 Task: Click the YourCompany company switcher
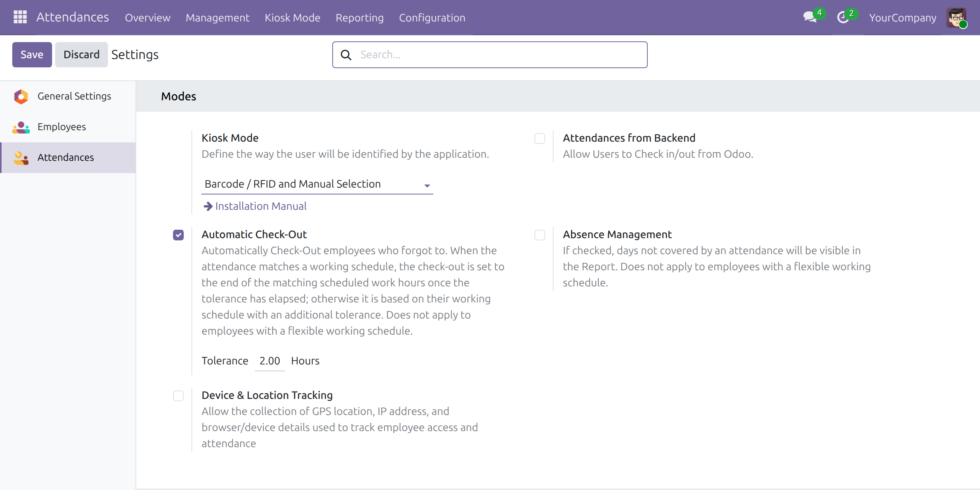(903, 18)
